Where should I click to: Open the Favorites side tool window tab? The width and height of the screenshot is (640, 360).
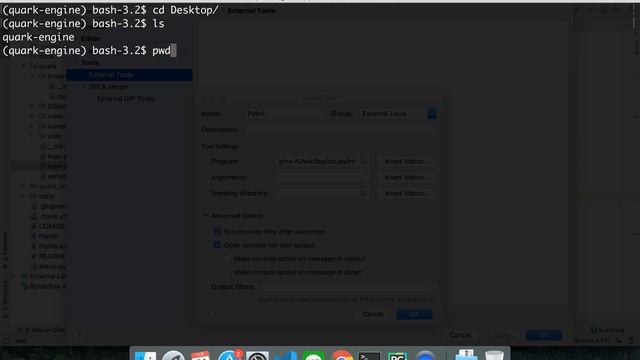[x=5, y=250]
